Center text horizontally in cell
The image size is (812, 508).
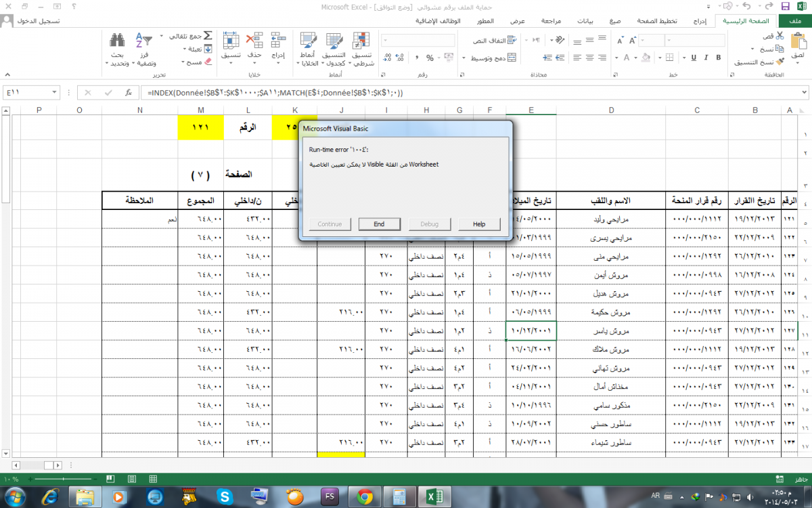pyautogui.click(x=590, y=58)
